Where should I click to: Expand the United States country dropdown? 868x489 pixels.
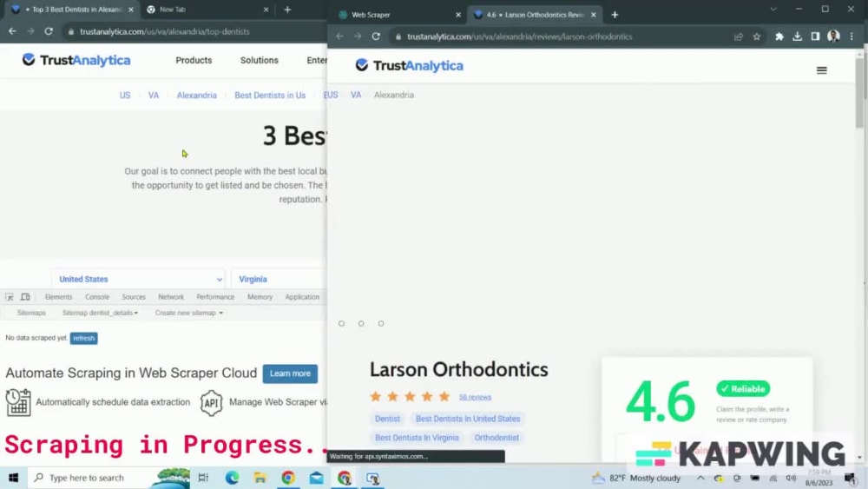click(138, 279)
